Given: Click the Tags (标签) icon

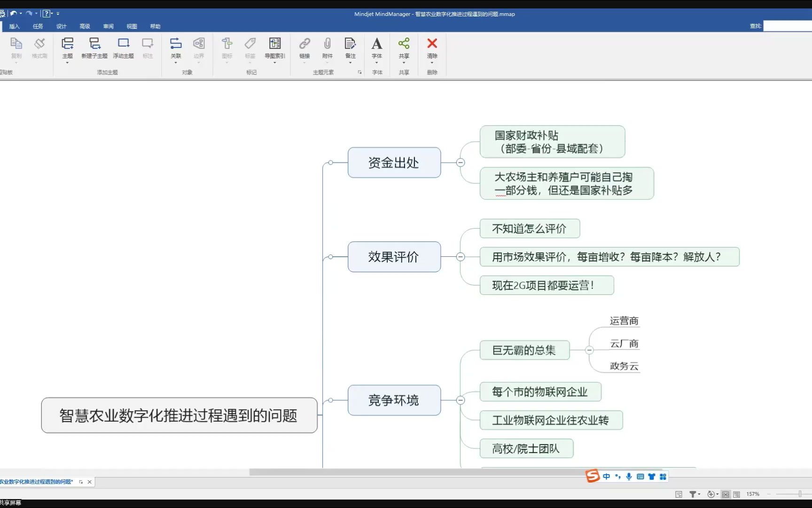Looking at the screenshot, I should pos(250,44).
